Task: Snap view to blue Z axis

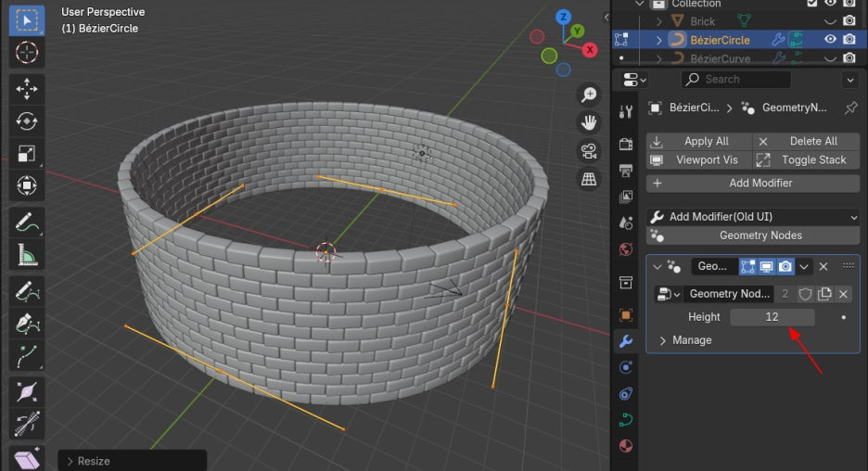Action: (564, 17)
